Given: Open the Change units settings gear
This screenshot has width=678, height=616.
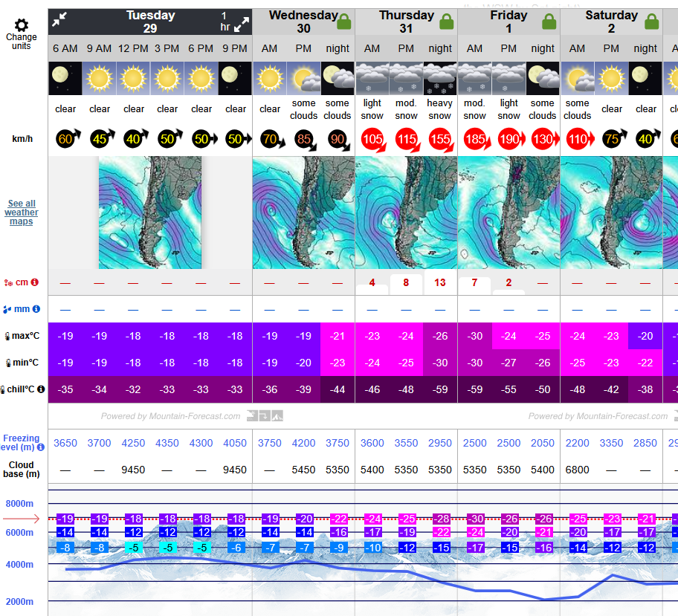Looking at the screenshot, I should [x=22, y=26].
